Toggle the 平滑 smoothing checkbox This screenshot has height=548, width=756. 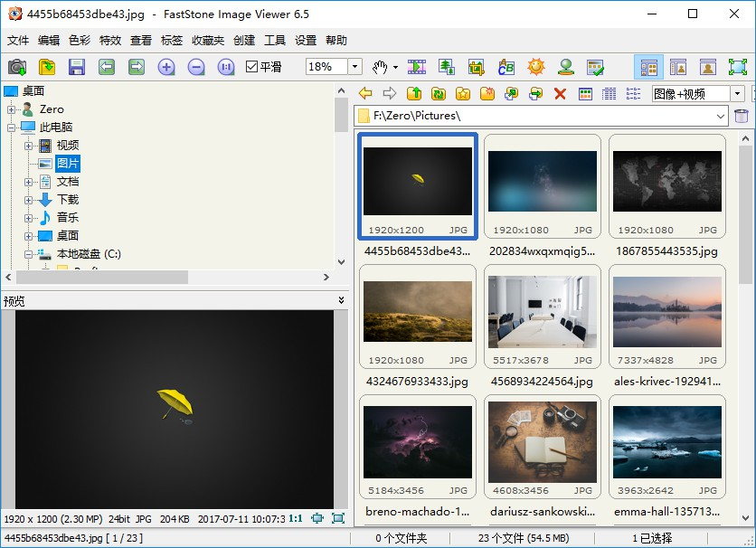tap(250, 67)
